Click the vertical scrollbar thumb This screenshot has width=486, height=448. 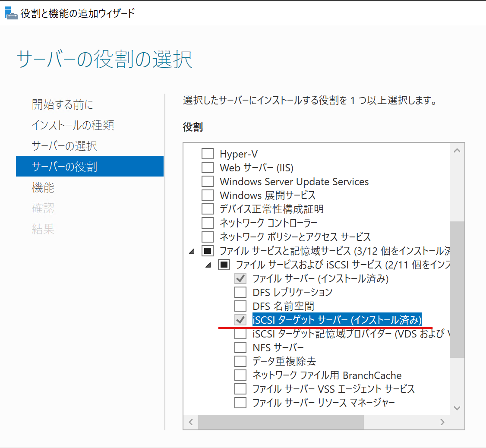(457, 289)
